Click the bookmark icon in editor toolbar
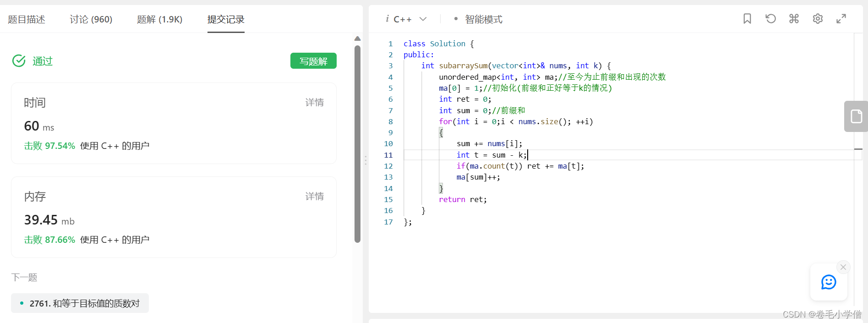Viewport: 868px width, 323px height. [x=747, y=19]
